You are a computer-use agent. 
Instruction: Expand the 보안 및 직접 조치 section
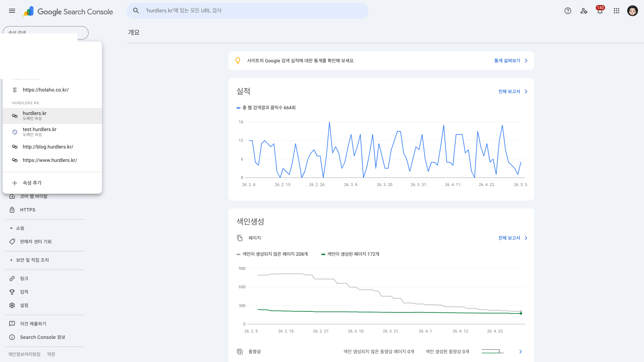point(11,260)
